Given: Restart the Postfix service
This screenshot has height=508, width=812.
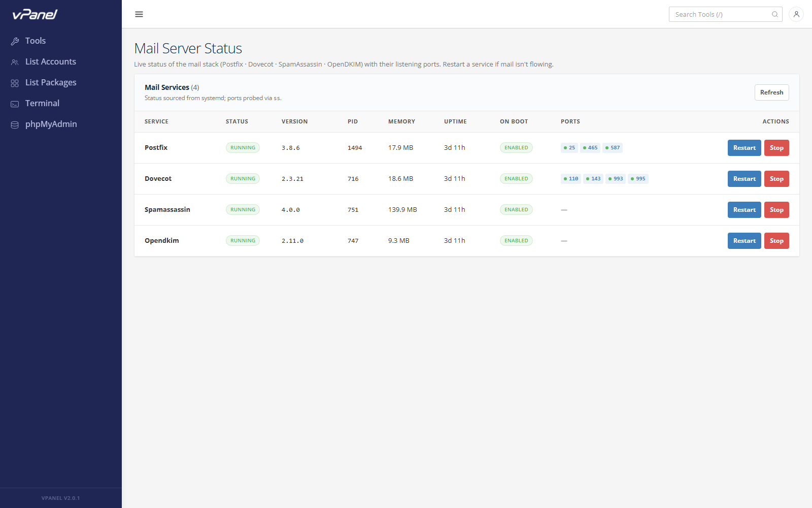Looking at the screenshot, I should click(744, 148).
